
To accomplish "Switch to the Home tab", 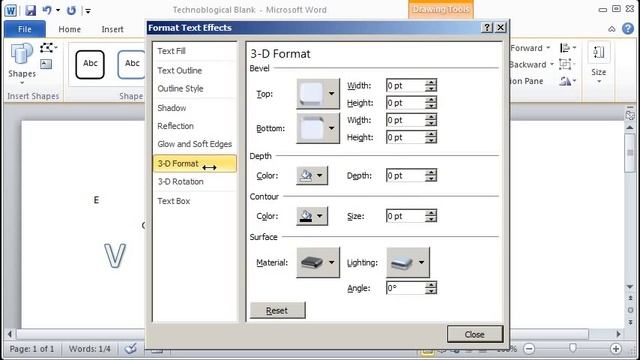I will point(69,29).
